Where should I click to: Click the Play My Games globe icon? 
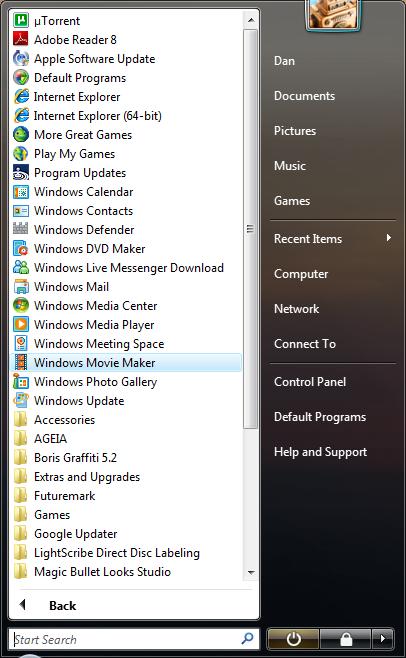coord(21,154)
